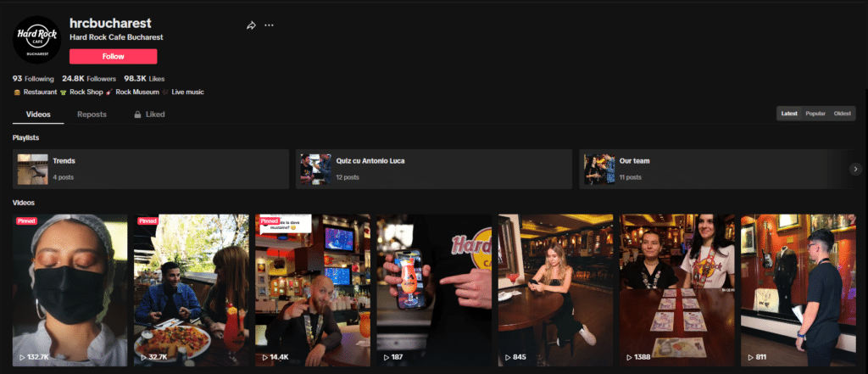This screenshot has height=374, width=868.
Task: Play the pinned video with 32.7K views
Action: tap(192, 290)
